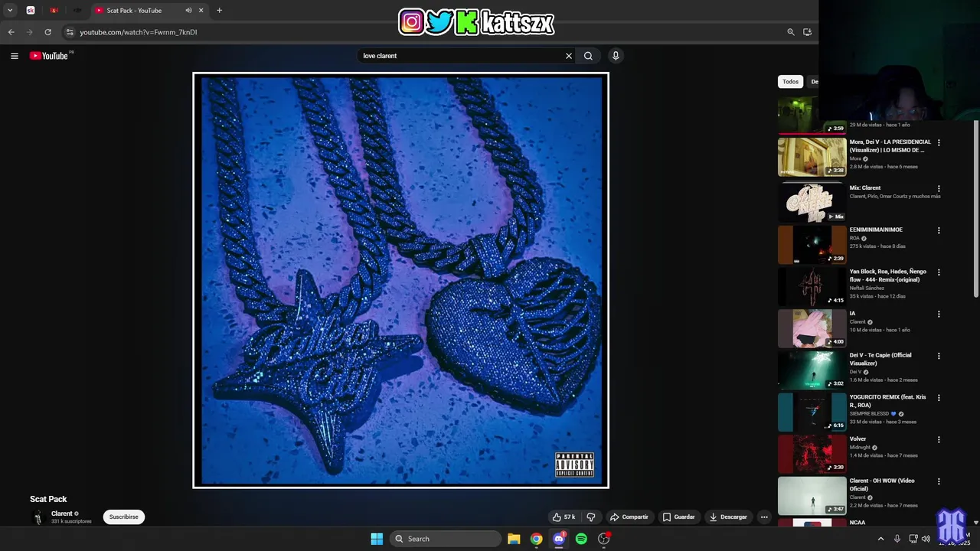The height and width of the screenshot is (551, 980).
Task: Click the '331 k suscriptores' text
Action: (71, 522)
